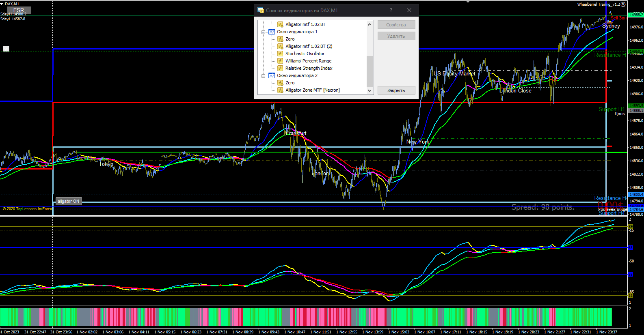Click the Stochastic Oscillator indicator icon
This screenshot has width=644, height=335.
pos(280,54)
